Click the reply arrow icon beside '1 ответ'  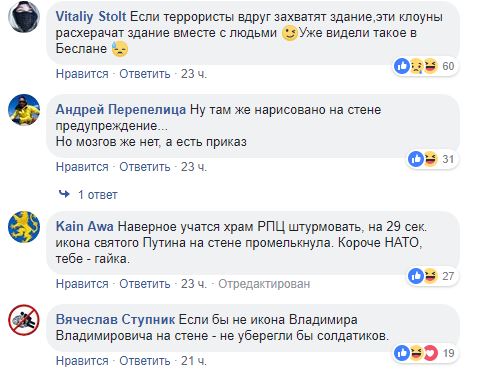(x=64, y=194)
